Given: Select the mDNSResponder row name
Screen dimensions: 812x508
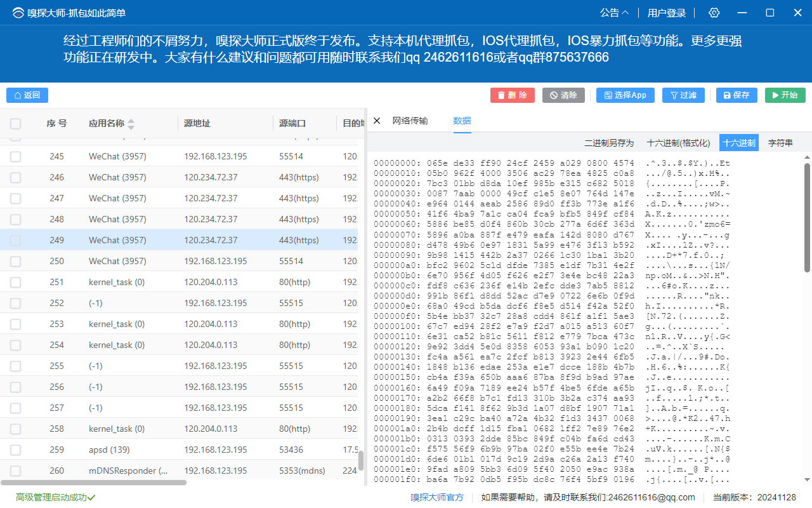Looking at the screenshot, I should point(128,471).
